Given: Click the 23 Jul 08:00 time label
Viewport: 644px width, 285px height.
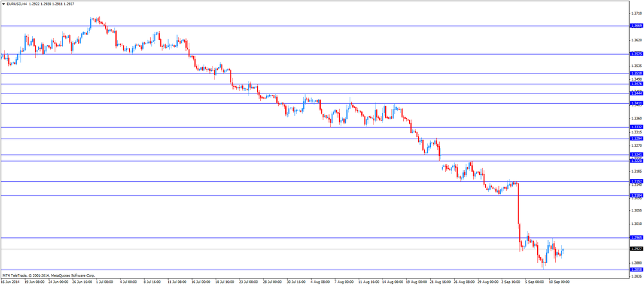Looking at the screenshot, I should pyautogui.click(x=249, y=282).
